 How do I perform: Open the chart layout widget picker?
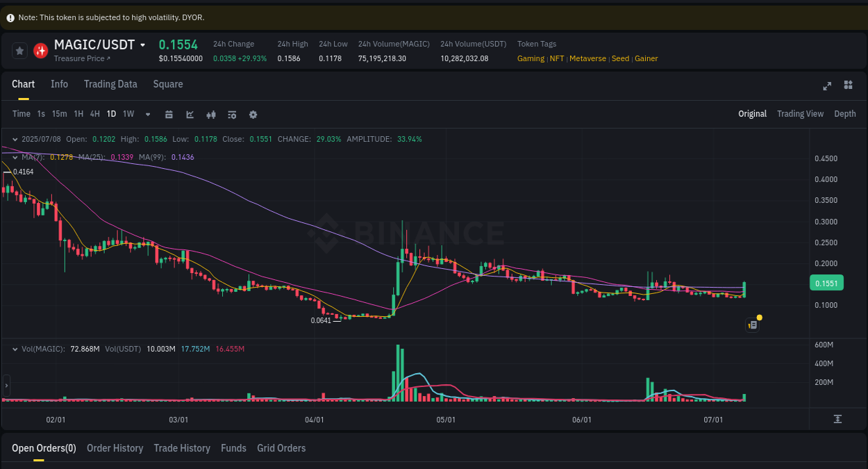tap(848, 85)
